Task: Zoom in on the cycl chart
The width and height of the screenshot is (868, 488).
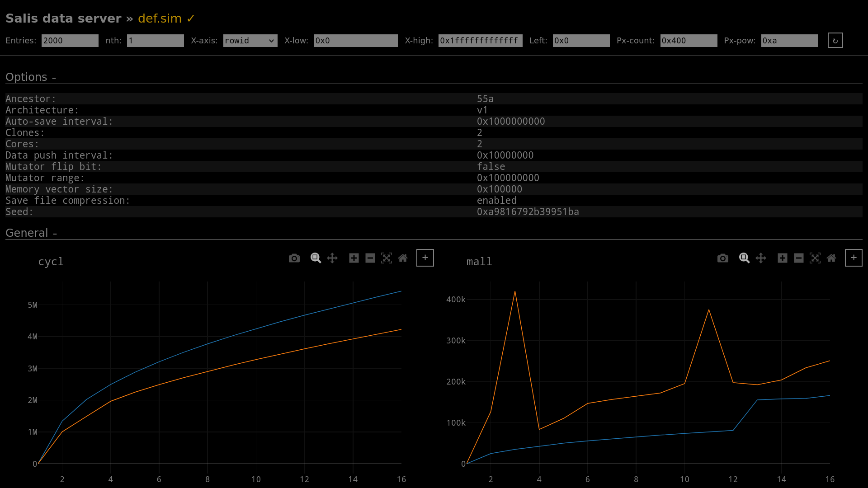Action: [354, 258]
